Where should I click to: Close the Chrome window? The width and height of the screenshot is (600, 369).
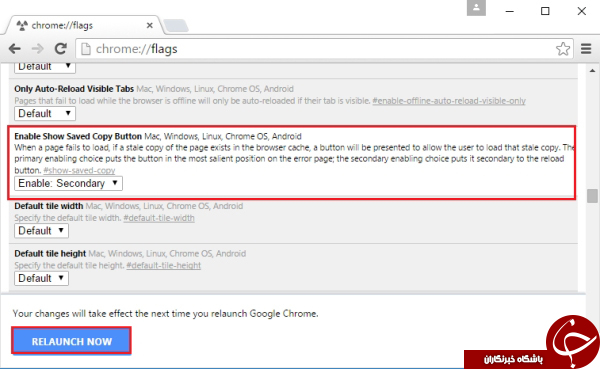[x=581, y=11]
